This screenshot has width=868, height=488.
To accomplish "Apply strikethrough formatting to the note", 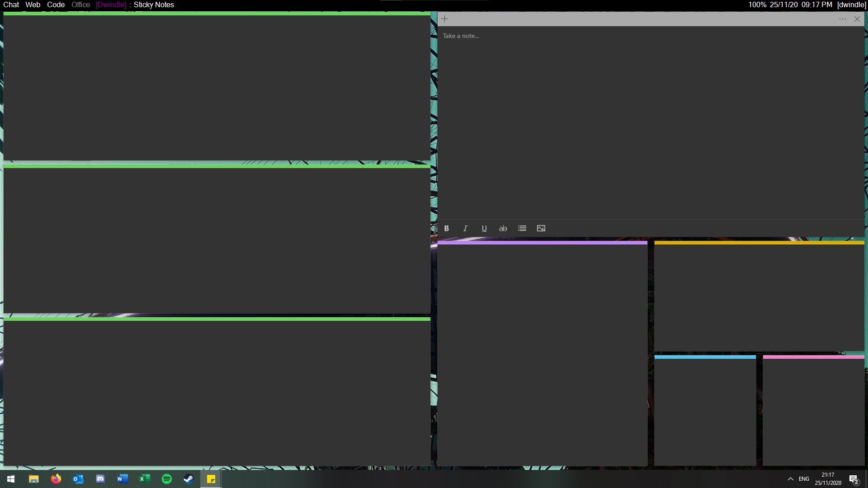I will [x=503, y=228].
